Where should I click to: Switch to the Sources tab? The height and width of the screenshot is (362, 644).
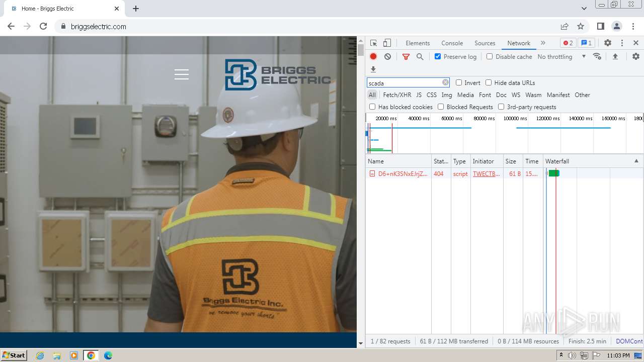click(x=485, y=43)
